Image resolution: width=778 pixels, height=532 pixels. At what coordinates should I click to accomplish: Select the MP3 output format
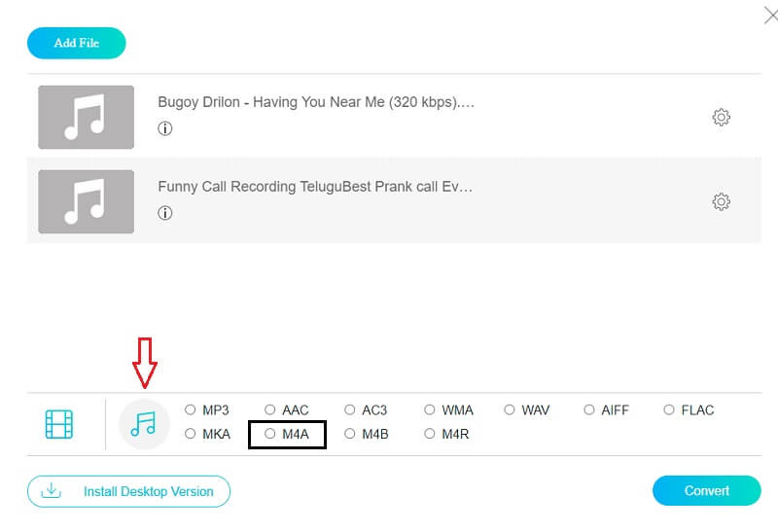coord(191,410)
